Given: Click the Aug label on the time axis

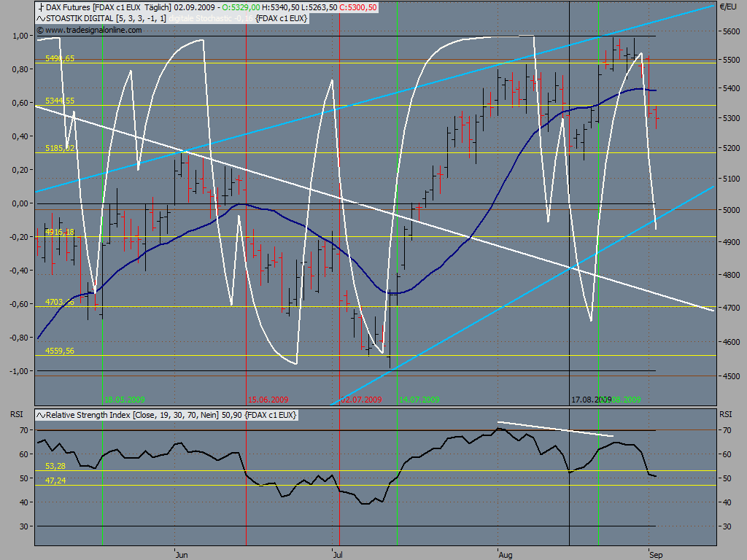Looking at the screenshot, I should (506, 555).
